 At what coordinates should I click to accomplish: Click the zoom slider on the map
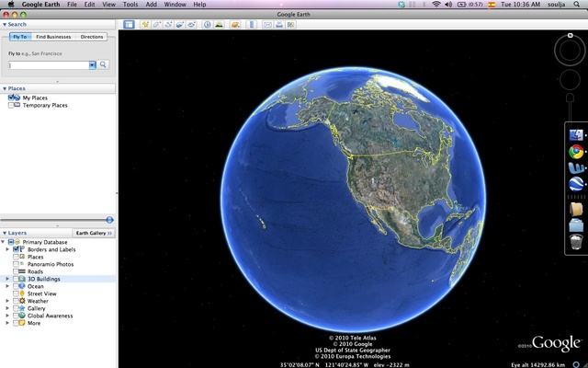[570, 98]
